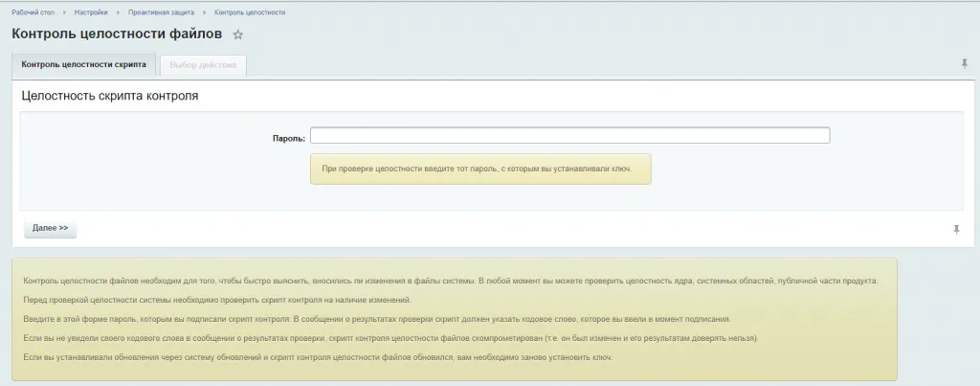Open Контроль целостности breadcrumb link

pos(249,12)
